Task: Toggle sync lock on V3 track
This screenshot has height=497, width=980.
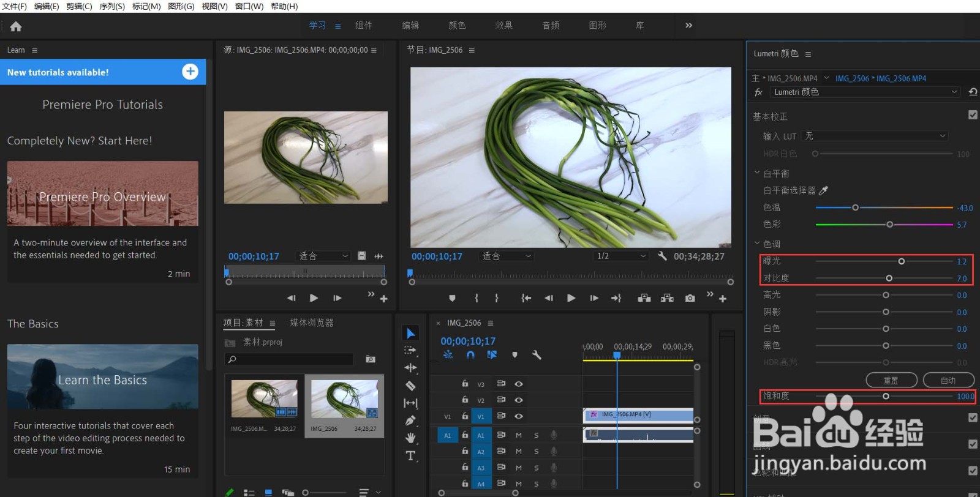Action: (501, 384)
